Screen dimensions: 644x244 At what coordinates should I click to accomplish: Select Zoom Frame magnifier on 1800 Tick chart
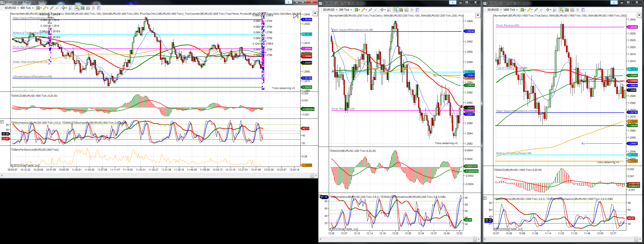[555, 10]
